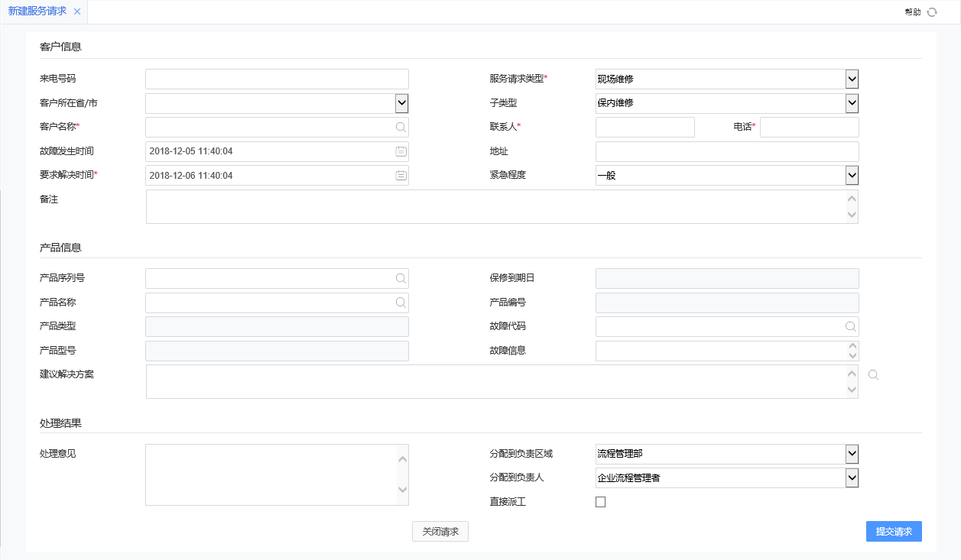Image resolution: width=961 pixels, height=560 pixels.
Task: Open the 子类型 dropdown list
Action: pos(852,103)
